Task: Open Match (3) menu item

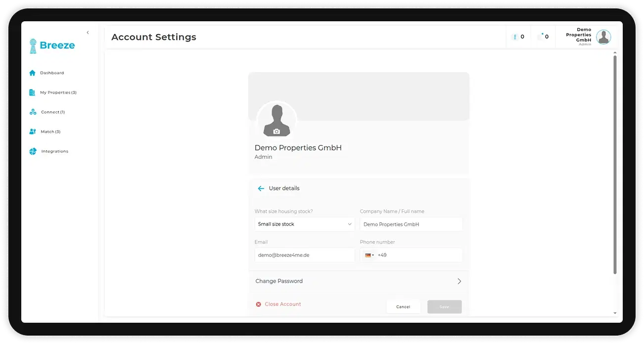Action: tap(50, 132)
